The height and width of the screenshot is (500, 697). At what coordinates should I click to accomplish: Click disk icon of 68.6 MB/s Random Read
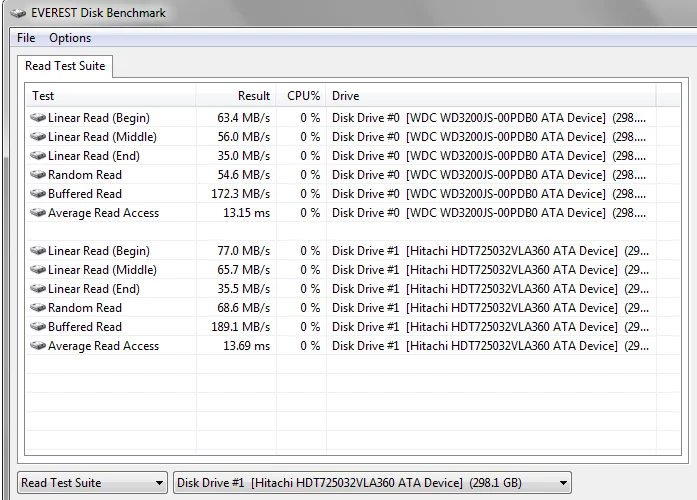(38, 308)
